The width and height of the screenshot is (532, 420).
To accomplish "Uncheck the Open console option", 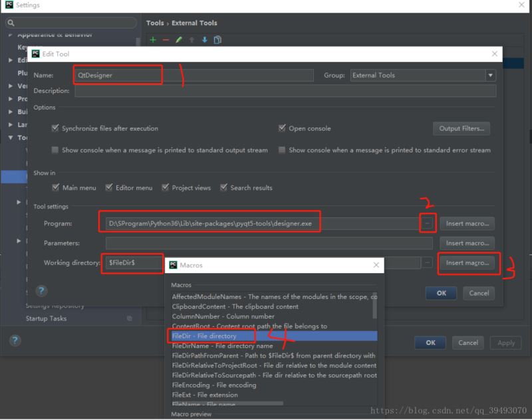I will coord(283,128).
